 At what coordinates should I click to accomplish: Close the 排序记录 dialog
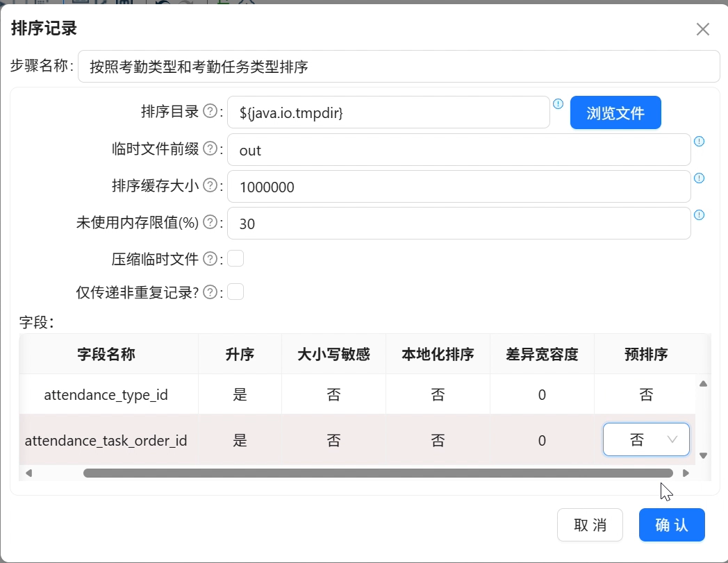702,29
